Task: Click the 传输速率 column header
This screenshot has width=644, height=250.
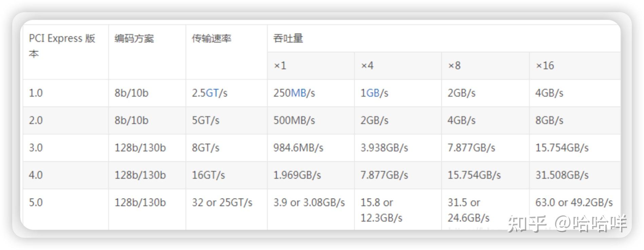Action: coord(211,39)
